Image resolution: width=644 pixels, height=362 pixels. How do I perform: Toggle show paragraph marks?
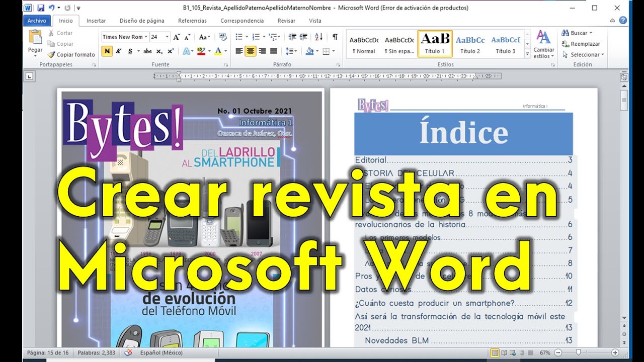coord(335,37)
